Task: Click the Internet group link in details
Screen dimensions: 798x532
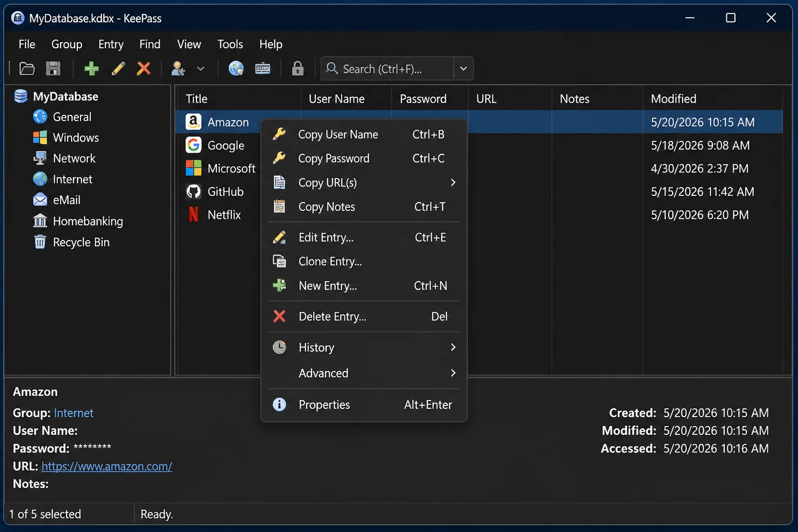Action: pyautogui.click(x=74, y=413)
